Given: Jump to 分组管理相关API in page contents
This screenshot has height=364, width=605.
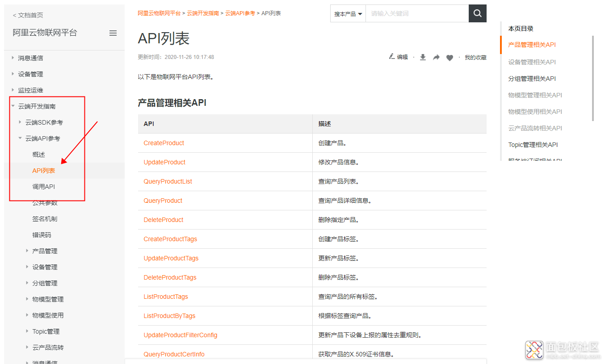Looking at the screenshot, I should pyautogui.click(x=532, y=79).
